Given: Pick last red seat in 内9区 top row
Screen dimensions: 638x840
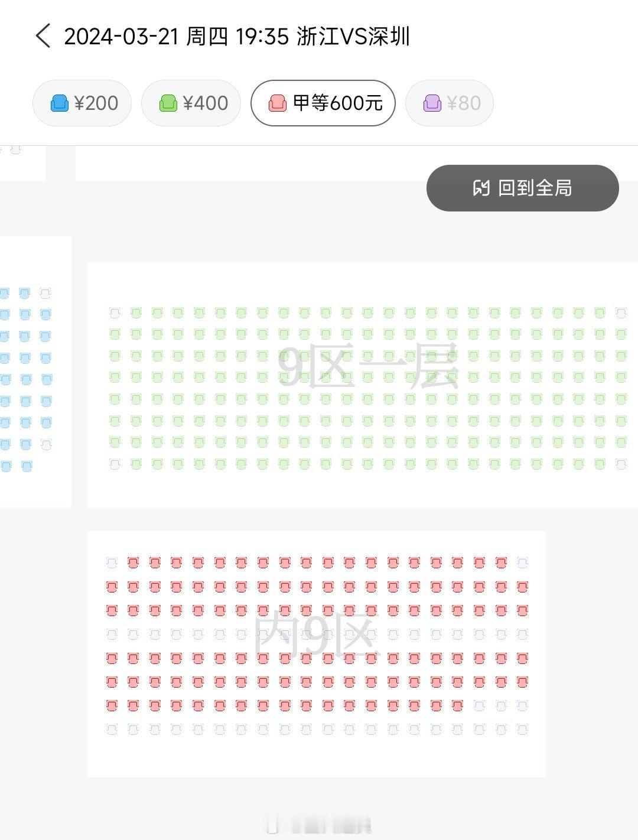Looking at the screenshot, I should click(501, 562).
